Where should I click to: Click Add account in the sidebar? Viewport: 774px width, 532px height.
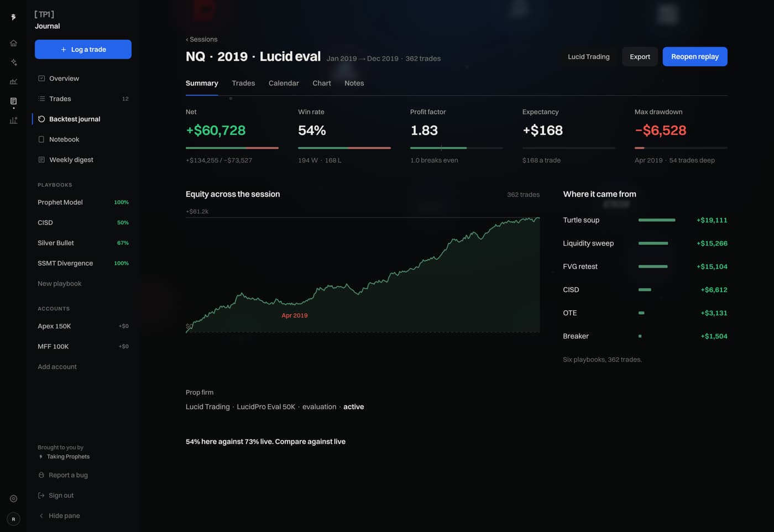pos(57,367)
